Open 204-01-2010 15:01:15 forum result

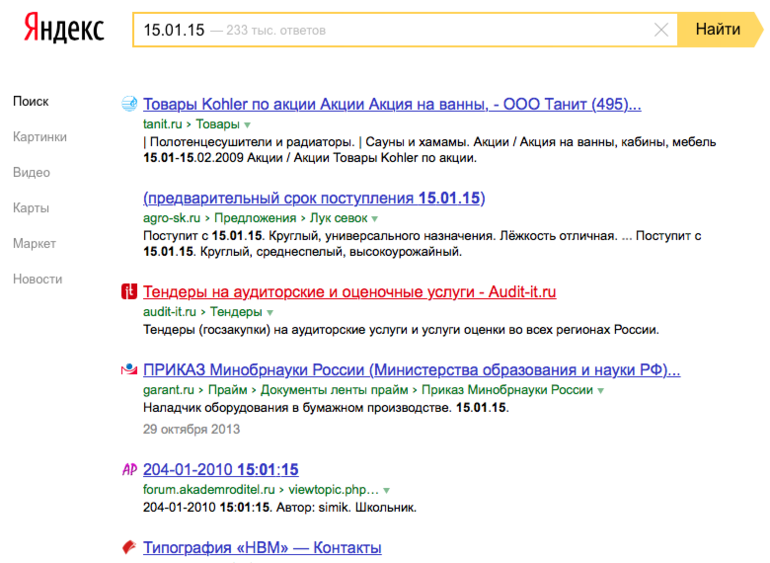tap(220, 470)
